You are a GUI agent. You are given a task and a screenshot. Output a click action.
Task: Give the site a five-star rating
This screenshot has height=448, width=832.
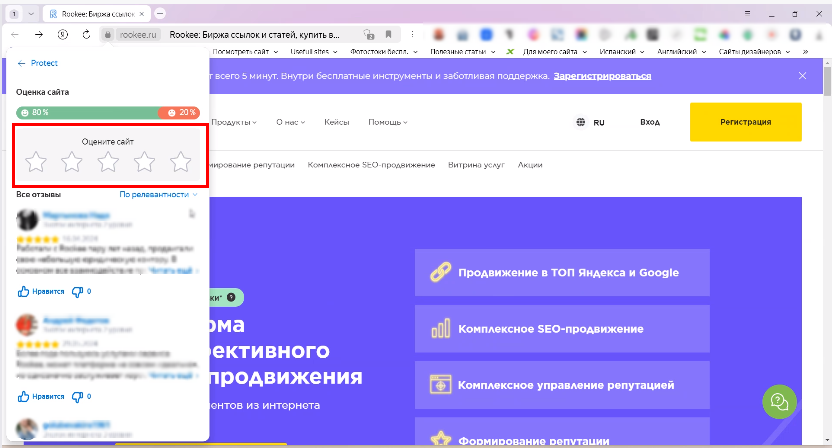(x=180, y=161)
